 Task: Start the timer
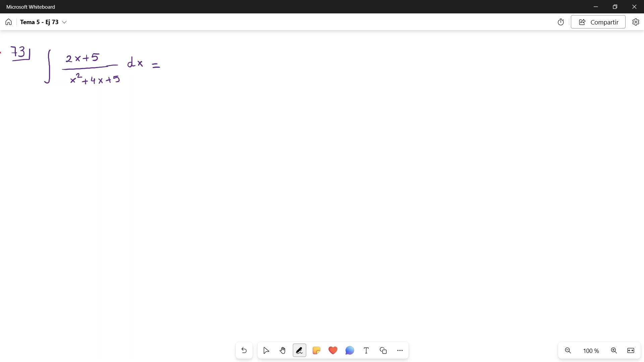point(561,22)
